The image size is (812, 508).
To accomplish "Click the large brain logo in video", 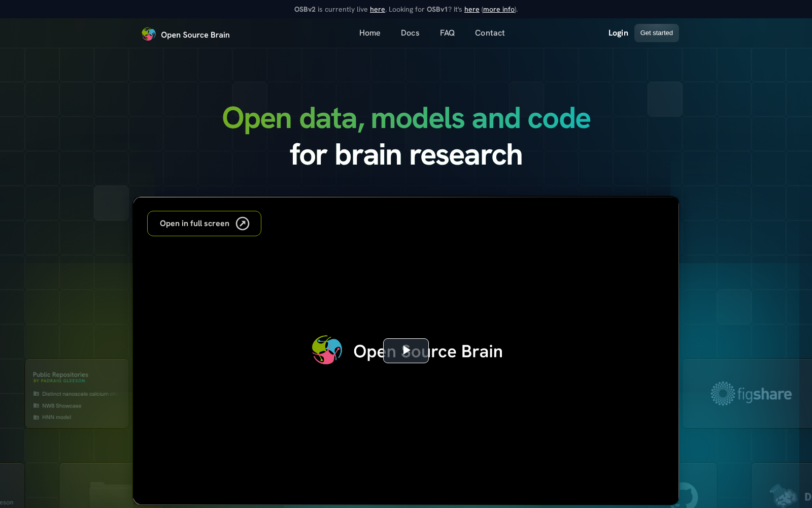I will click(327, 350).
